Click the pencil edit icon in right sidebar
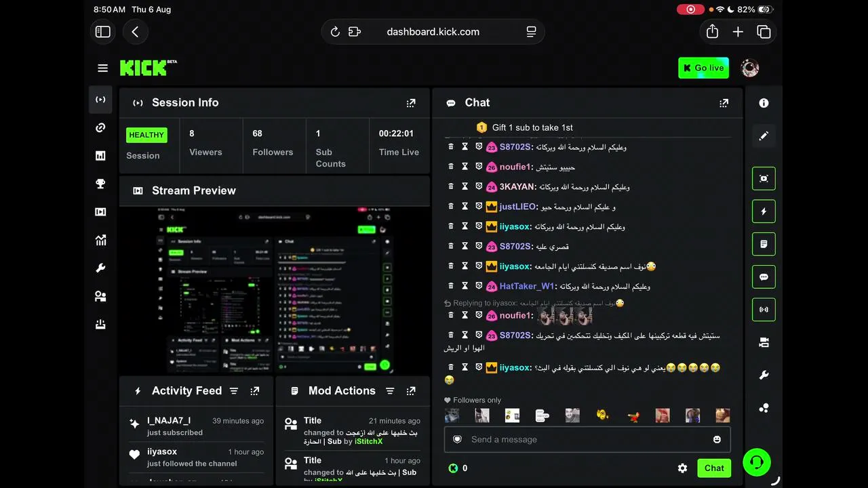Image resolution: width=868 pixels, height=488 pixels. coord(764,136)
